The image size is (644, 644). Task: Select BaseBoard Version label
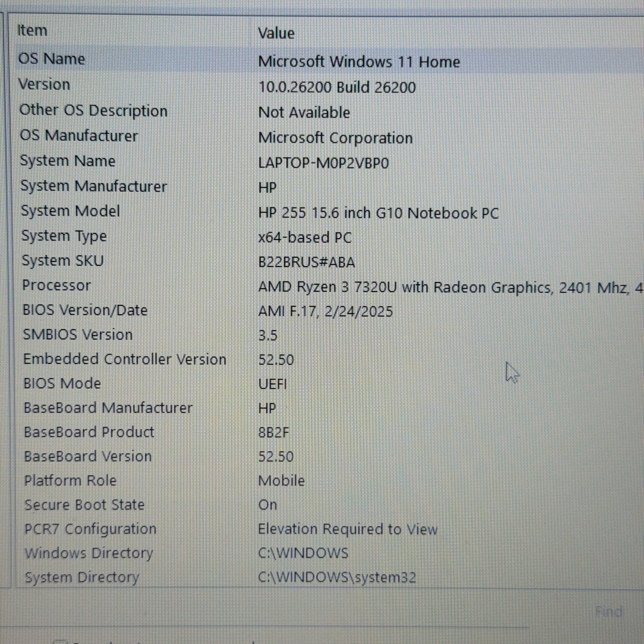point(88,456)
